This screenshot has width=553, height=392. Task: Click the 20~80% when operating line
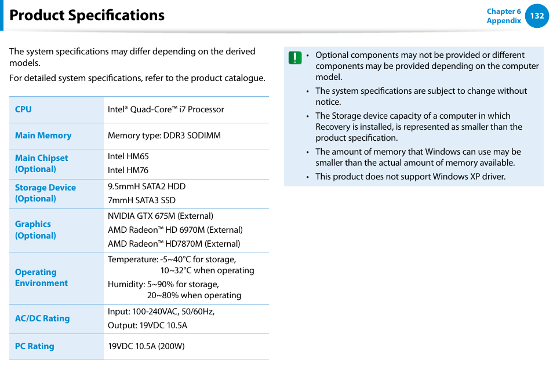click(194, 295)
